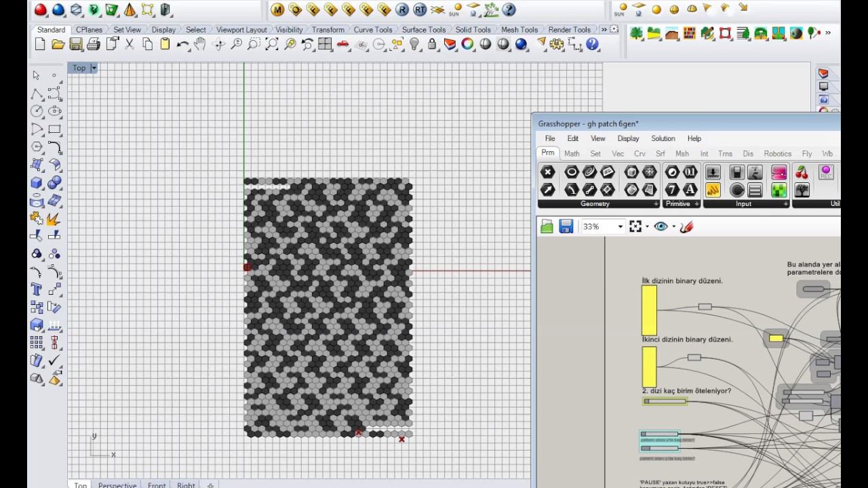868x488 pixels.
Task: Switch to the Perspective viewport tab
Action: [x=117, y=485]
